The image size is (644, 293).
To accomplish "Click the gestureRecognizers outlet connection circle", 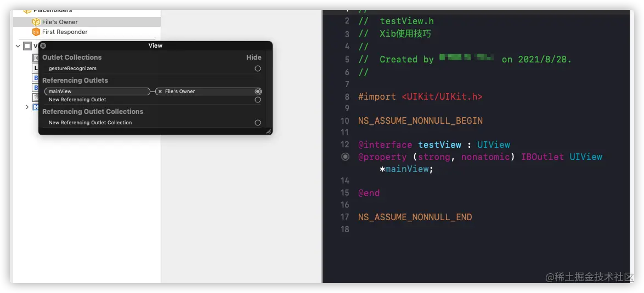I will [x=257, y=68].
